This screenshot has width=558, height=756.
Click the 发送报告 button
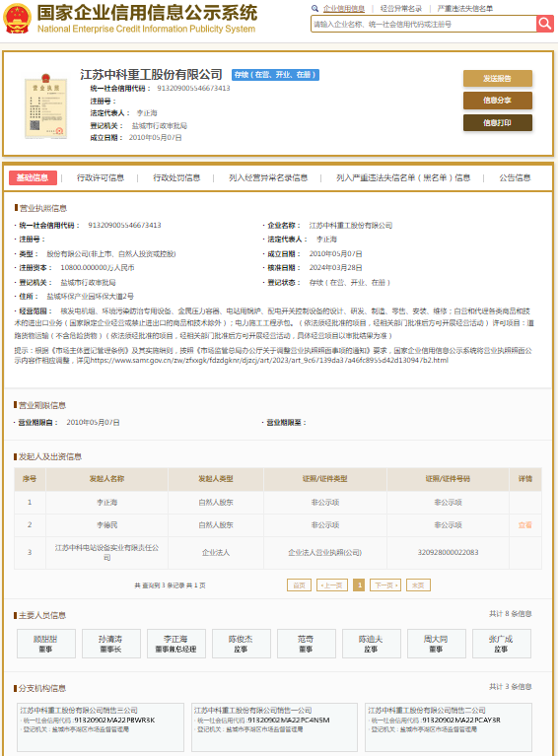pos(498,79)
